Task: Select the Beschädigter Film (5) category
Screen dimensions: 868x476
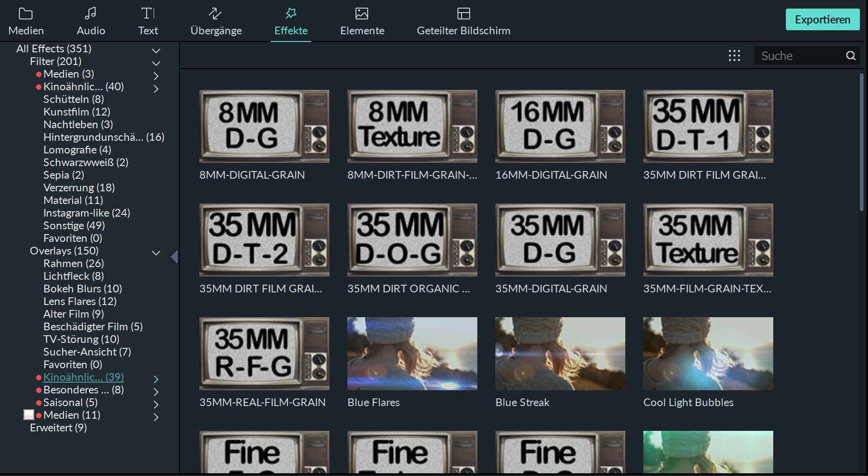Action: (93, 326)
